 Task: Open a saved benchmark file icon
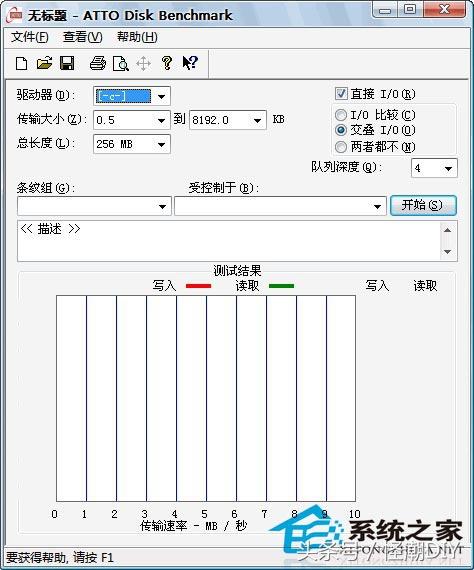point(44,63)
